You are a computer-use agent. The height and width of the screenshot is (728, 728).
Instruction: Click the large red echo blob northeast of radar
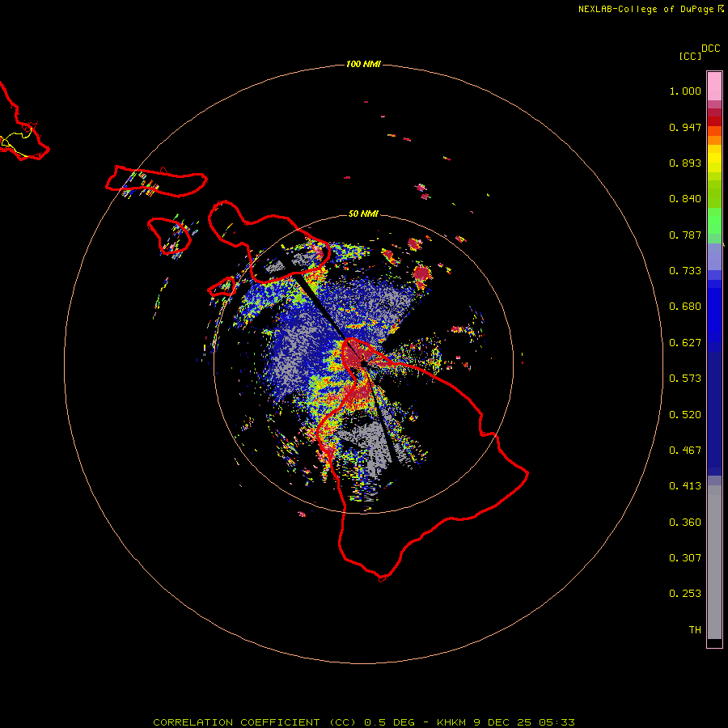point(422,273)
